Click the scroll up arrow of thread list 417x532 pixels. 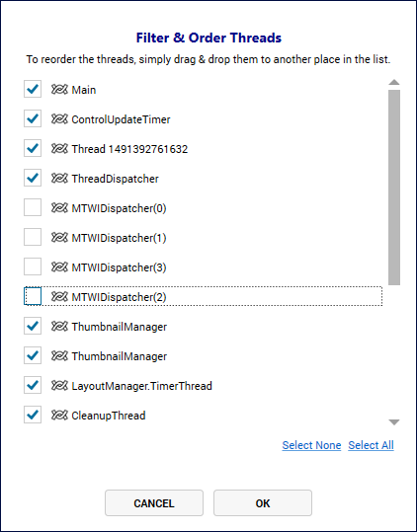(x=394, y=82)
